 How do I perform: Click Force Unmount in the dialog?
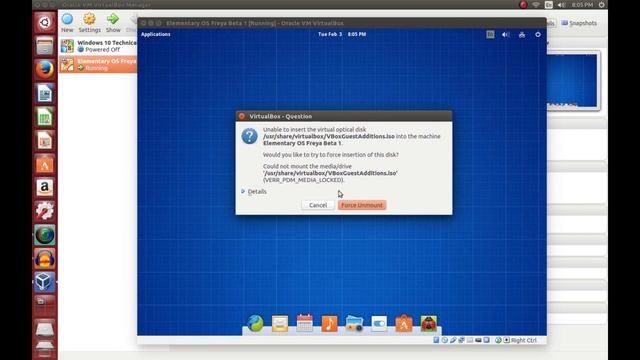click(x=362, y=205)
